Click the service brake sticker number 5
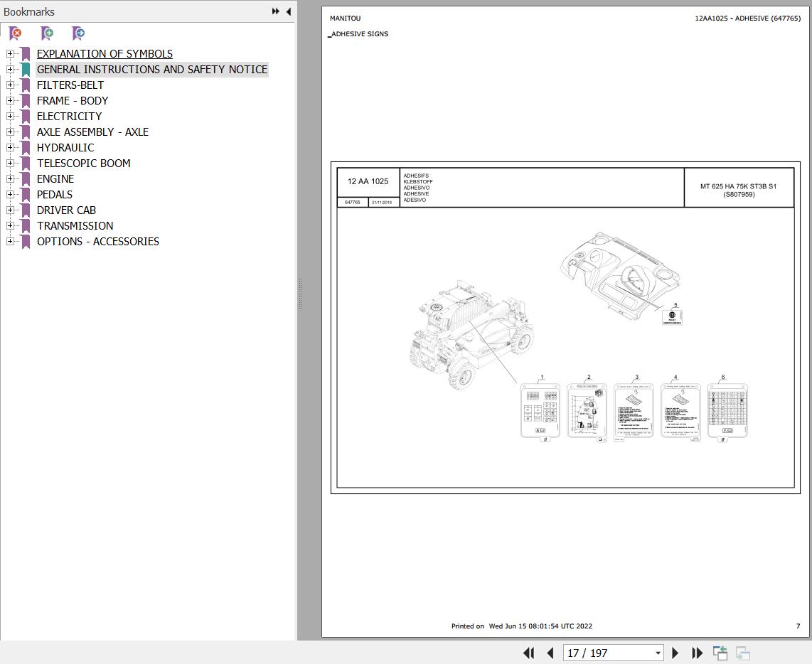The image size is (812, 664). pos(672,317)
